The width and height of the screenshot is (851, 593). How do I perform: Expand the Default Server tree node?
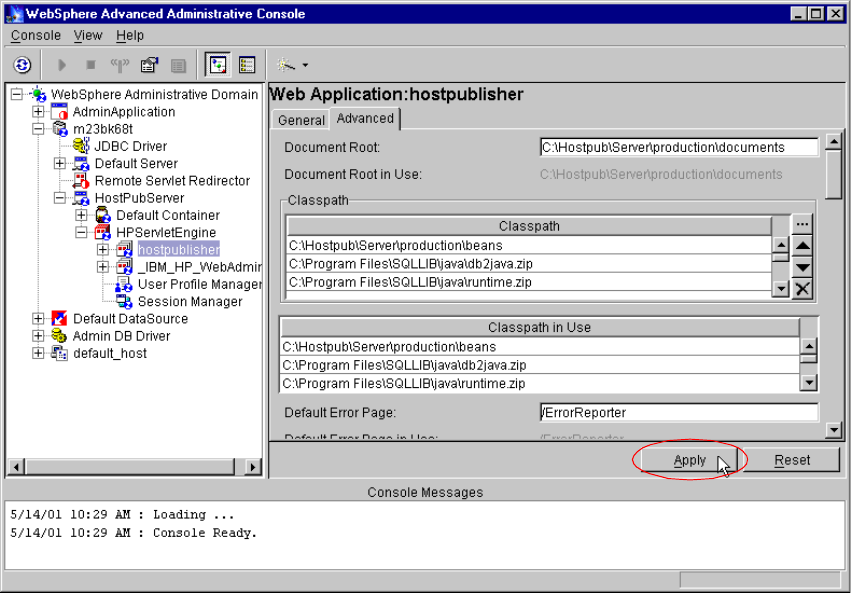coord(58,163)
